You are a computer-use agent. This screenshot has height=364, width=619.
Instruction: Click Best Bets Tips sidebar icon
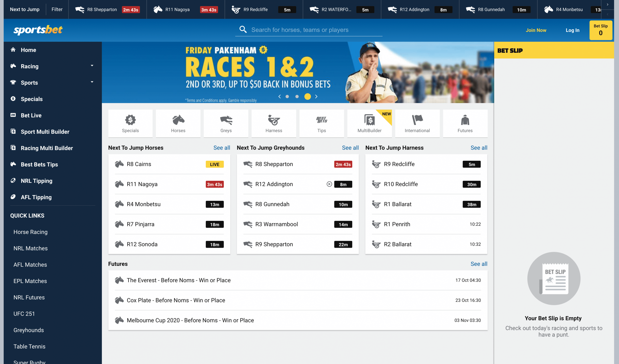point(13,164)
